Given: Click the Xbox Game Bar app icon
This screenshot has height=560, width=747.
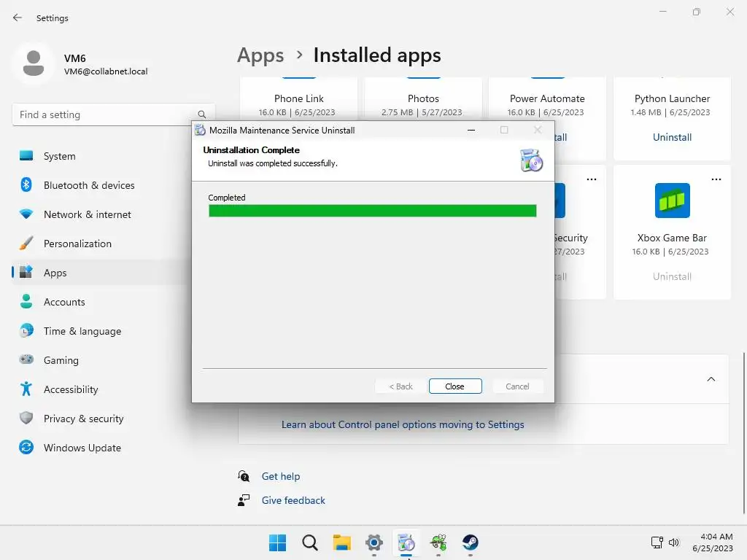Looking at the screenshot, I should click(672, 201).
